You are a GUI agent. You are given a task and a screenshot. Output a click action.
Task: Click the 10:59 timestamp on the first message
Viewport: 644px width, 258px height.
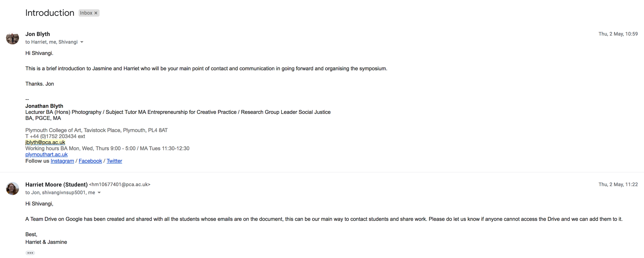tap(618, 34)
